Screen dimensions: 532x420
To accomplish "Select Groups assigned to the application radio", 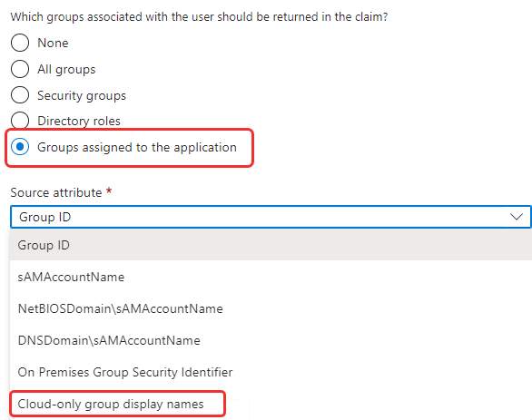I will click(x=20, y=147).
